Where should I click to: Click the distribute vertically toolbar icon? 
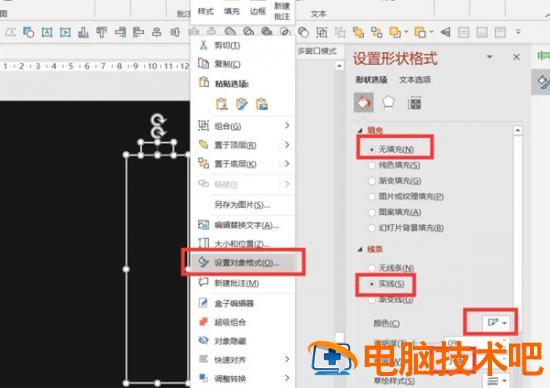click(x=156, y=32)
